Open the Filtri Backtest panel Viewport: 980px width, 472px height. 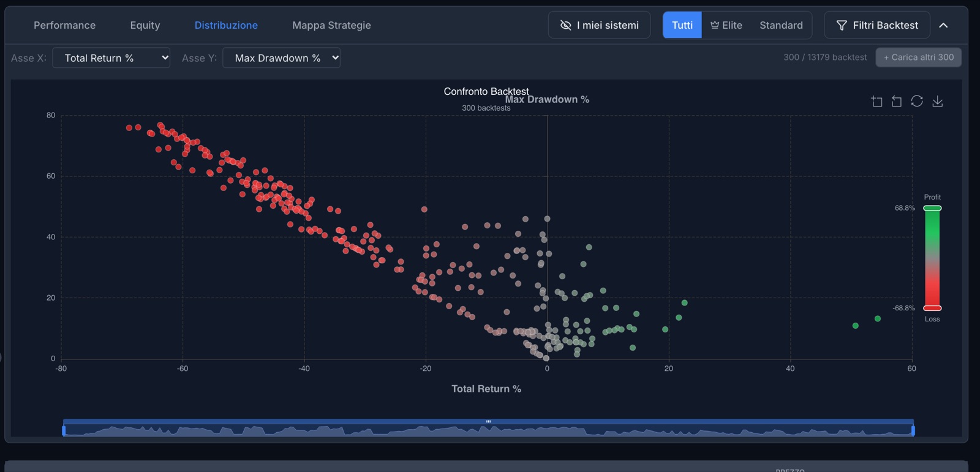click(x=877, y=25)
